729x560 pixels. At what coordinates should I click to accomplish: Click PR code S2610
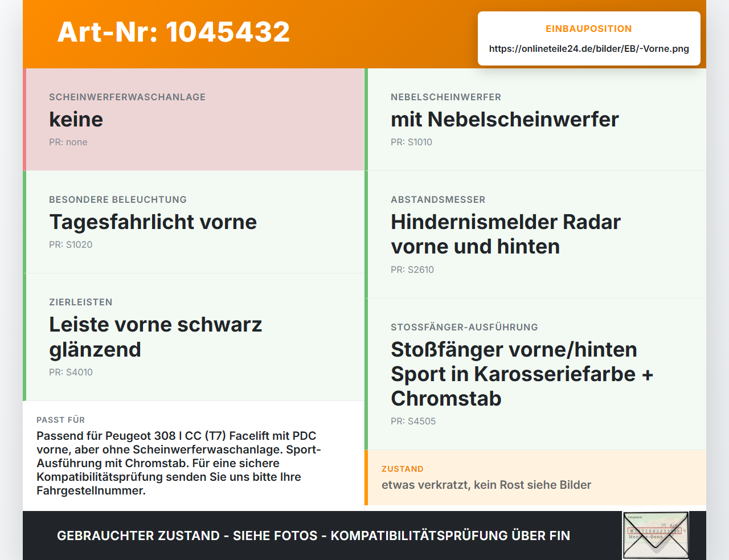tap(412, 270)
